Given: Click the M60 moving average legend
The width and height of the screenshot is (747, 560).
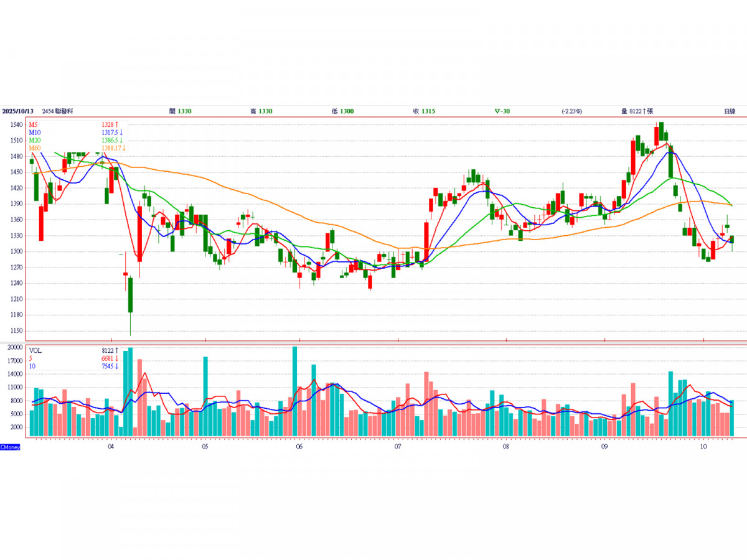Looking at the screenshot, I should pos(35,148).
